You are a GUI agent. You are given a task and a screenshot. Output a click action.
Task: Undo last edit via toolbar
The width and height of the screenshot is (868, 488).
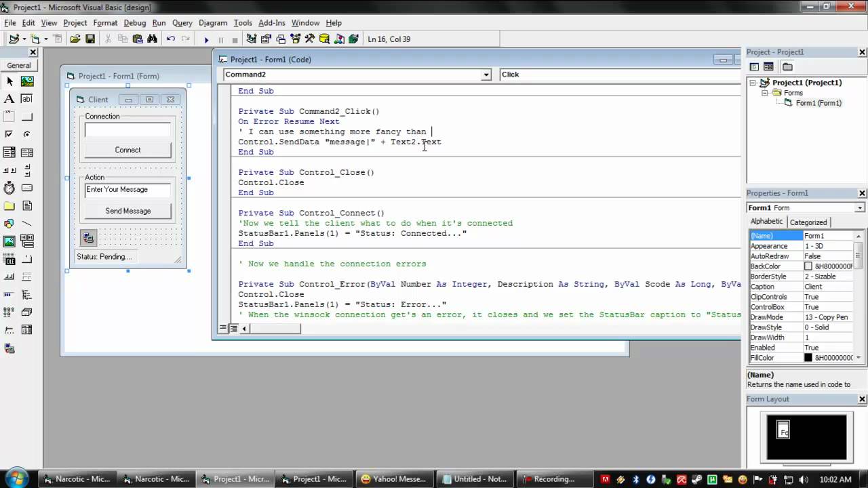(x=171, y=39)
